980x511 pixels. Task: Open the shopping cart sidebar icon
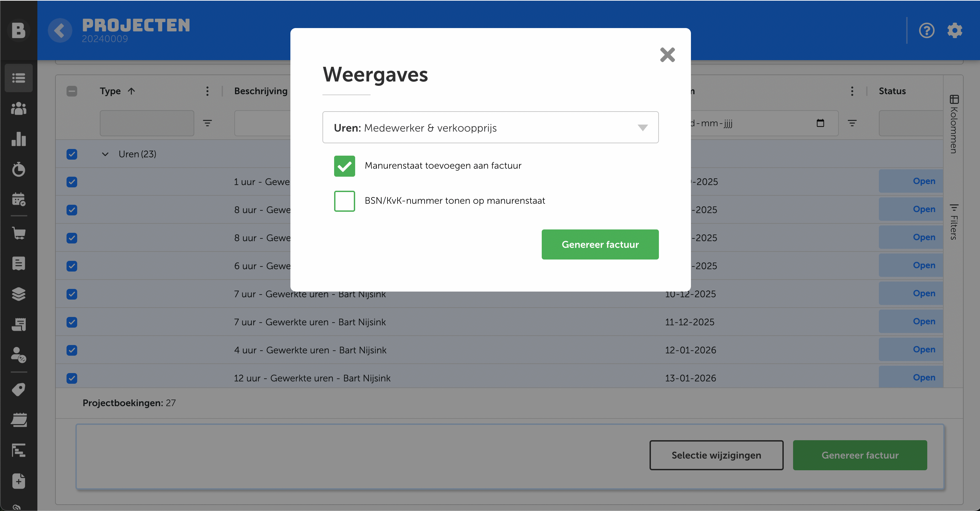pos(19,233)
